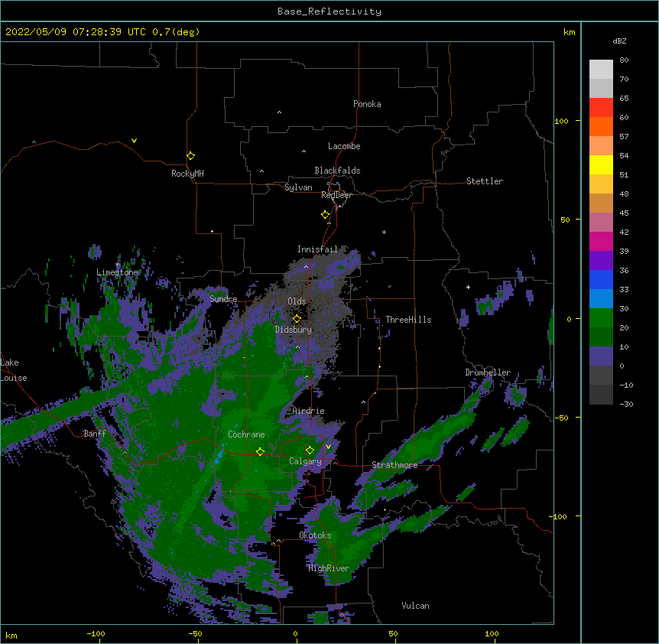Click the HighRiver label

click(x=329, y=568)
